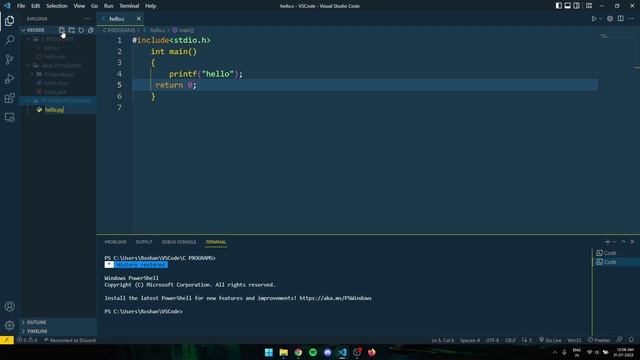This screenshot has width=640, height=360.
Task: Run the C file with play button
Action: click(x=594, y=19)
